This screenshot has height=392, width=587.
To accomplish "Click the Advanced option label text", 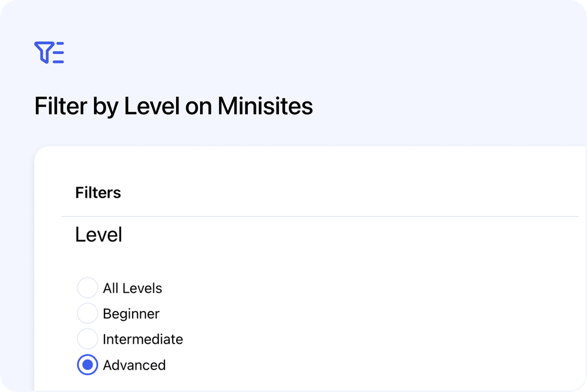I will click(134, 365).
